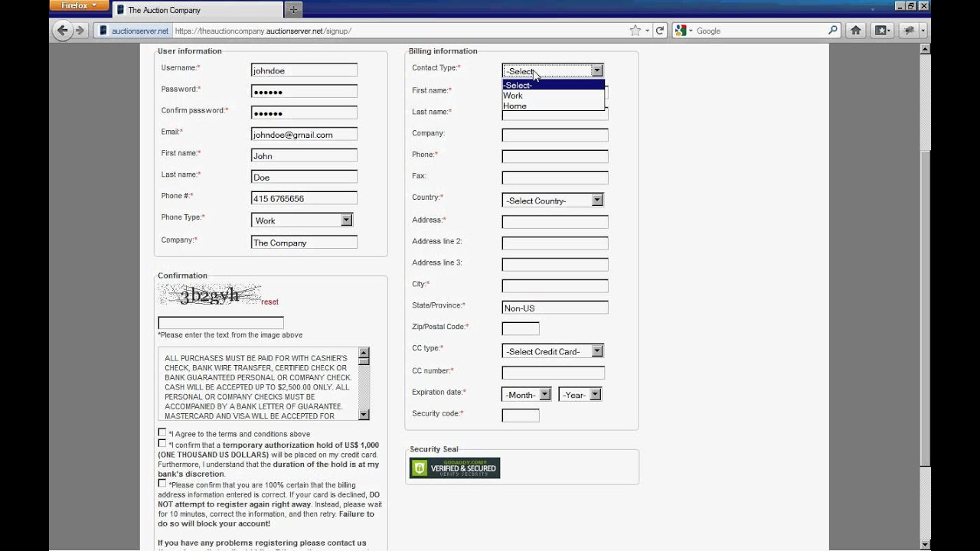The width and height of the screenshot is (980, 551).
Task: Click into the Username field
Action: (304, 70)
